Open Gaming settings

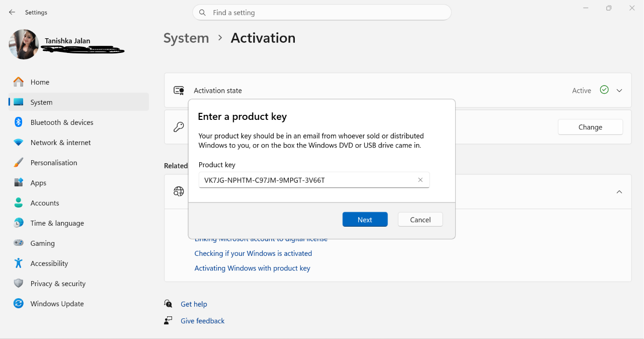coord(78,243)
